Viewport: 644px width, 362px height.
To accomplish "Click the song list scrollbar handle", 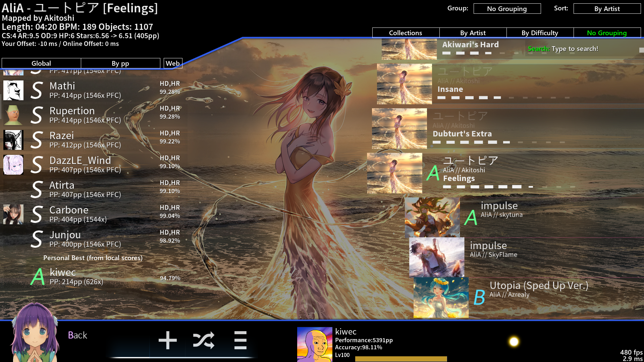I will click(x=641, y=50).
